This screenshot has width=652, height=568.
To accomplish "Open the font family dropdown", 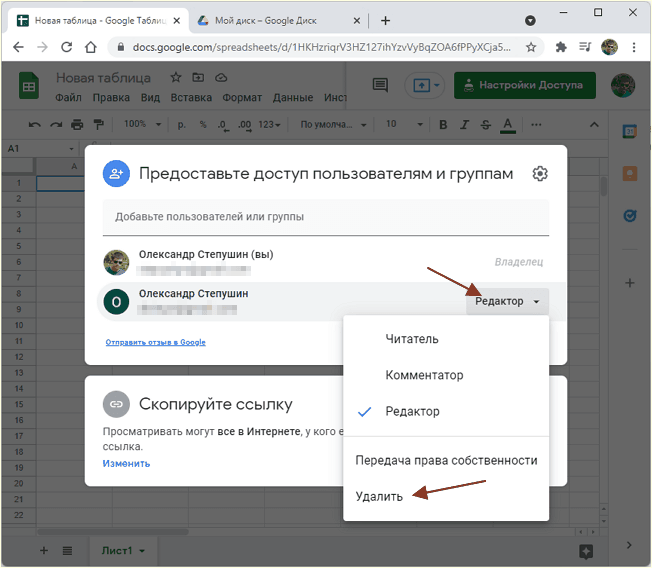I will point(333,124).
